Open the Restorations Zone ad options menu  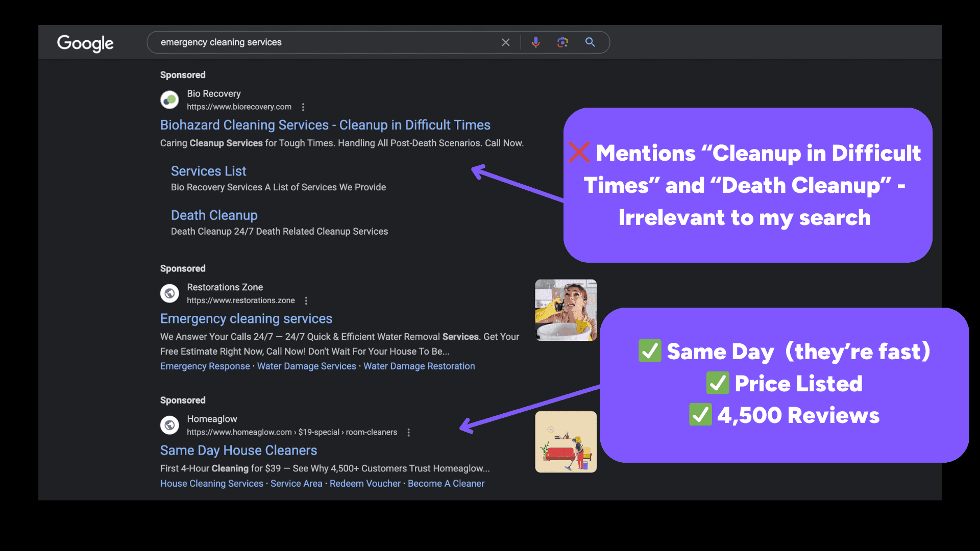[x=306, y=300]
